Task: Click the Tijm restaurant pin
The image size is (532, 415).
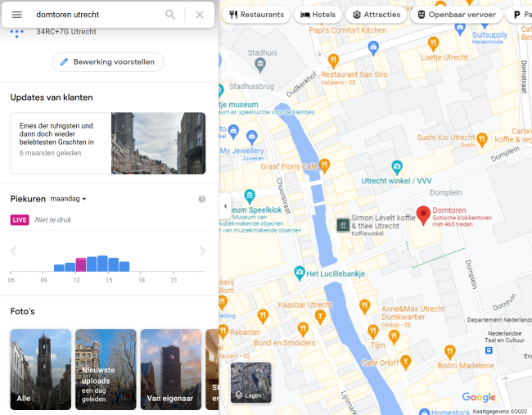Action: click(373, 332)
